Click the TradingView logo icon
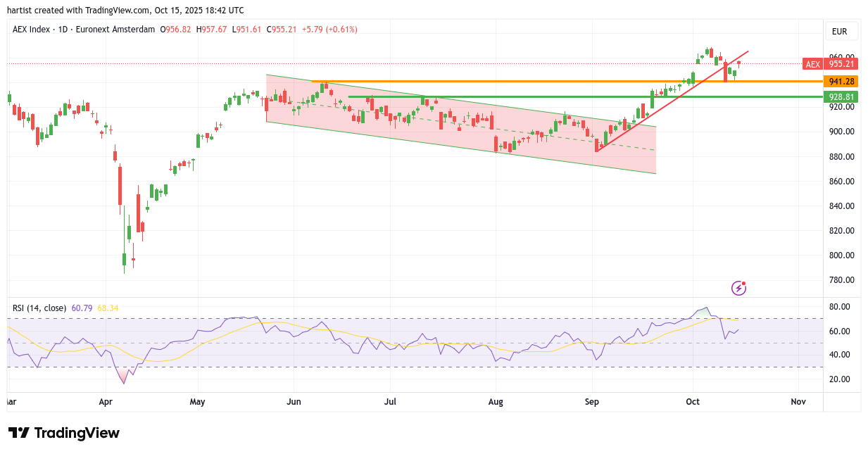 click(18, 433)
